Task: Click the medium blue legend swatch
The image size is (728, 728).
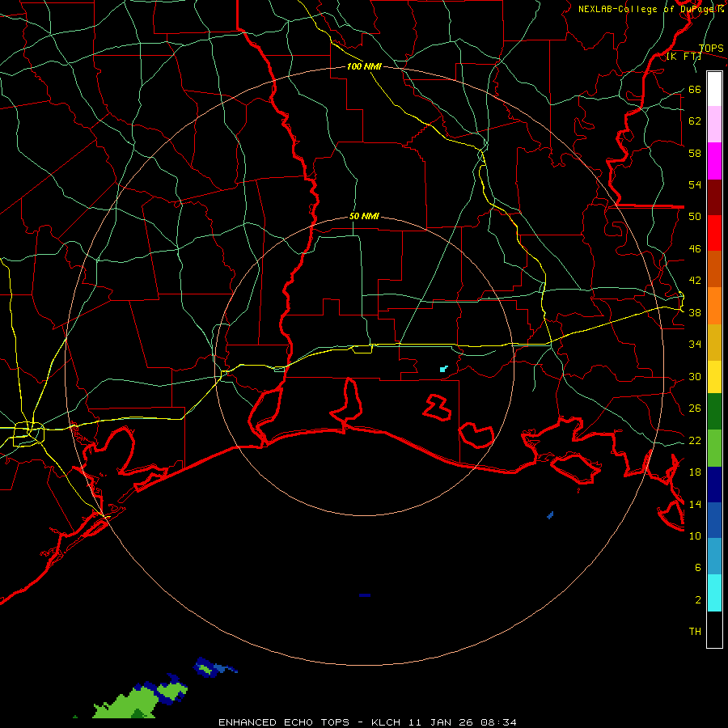Action: (x=714, y=520)
